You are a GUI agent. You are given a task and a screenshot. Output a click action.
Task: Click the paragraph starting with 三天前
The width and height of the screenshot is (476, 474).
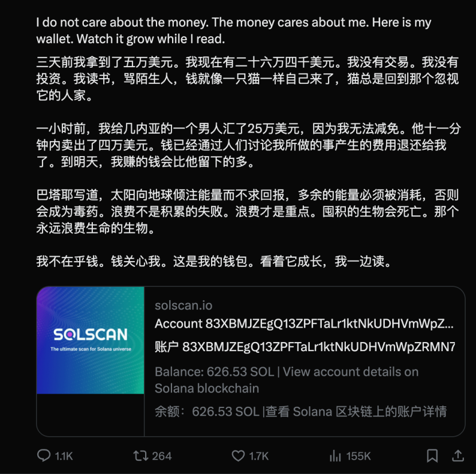(x=247, y=79)
